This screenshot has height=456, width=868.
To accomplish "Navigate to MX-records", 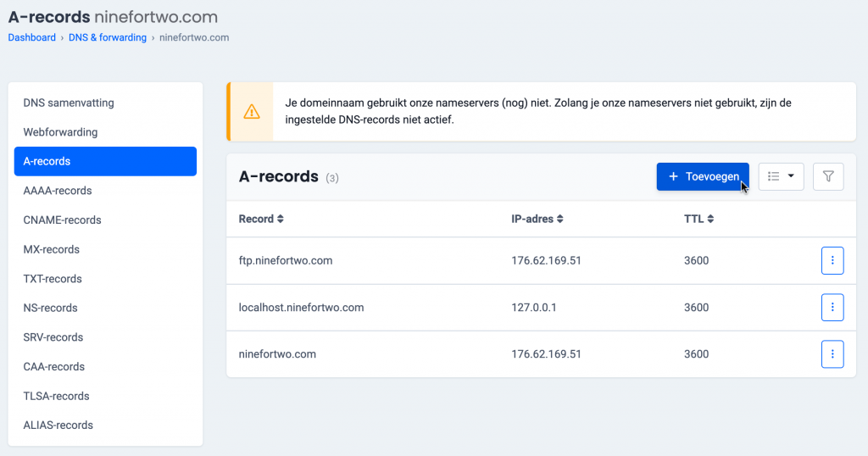I will (52, 249).
